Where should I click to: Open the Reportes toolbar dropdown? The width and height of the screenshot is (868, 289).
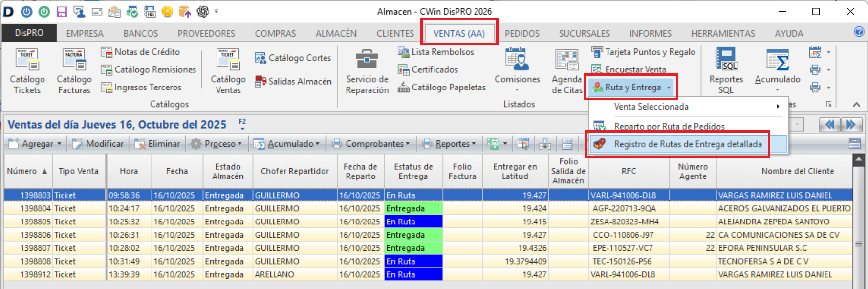coord(448,144)
